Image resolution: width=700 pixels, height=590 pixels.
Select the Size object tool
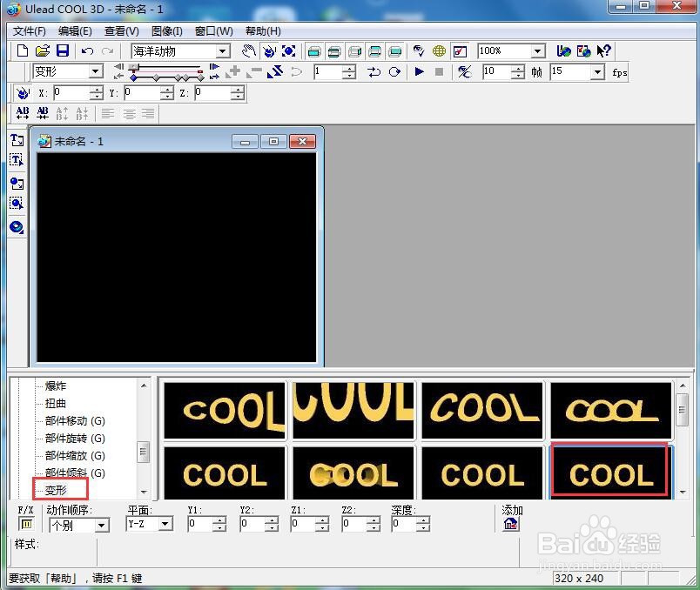[x=289, y=50]
